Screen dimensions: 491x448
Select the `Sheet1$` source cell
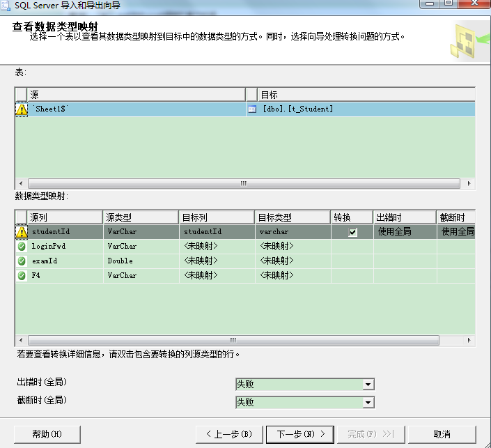pos(137,109)
